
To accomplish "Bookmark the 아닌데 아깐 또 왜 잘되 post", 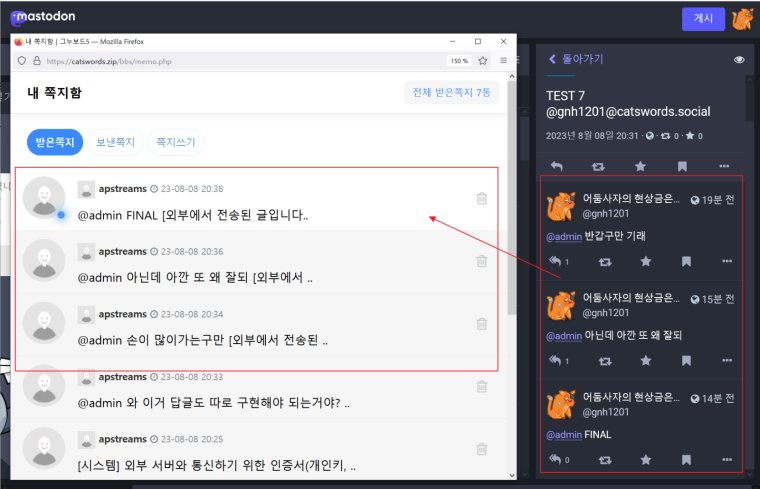I will pos(686,361).
